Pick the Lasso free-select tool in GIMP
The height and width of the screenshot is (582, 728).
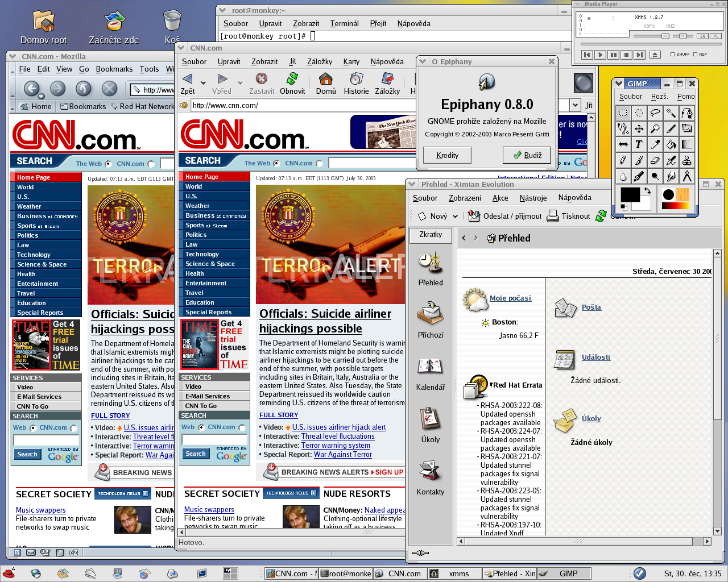pyautogui.click(x=655, y=113)
